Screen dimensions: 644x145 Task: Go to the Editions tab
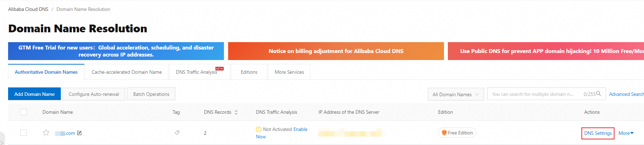tap(249, 72)
